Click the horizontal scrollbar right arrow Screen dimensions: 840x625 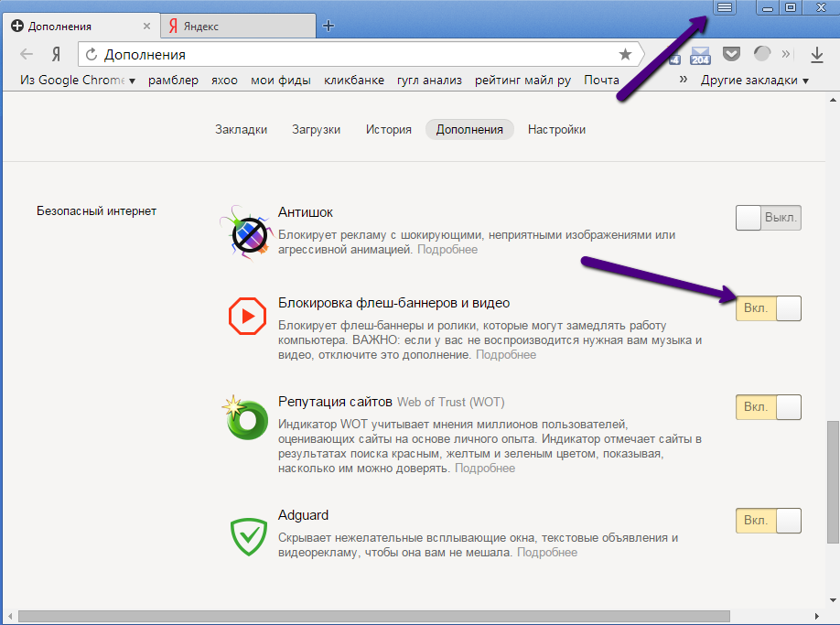click(x=817, y=616)
